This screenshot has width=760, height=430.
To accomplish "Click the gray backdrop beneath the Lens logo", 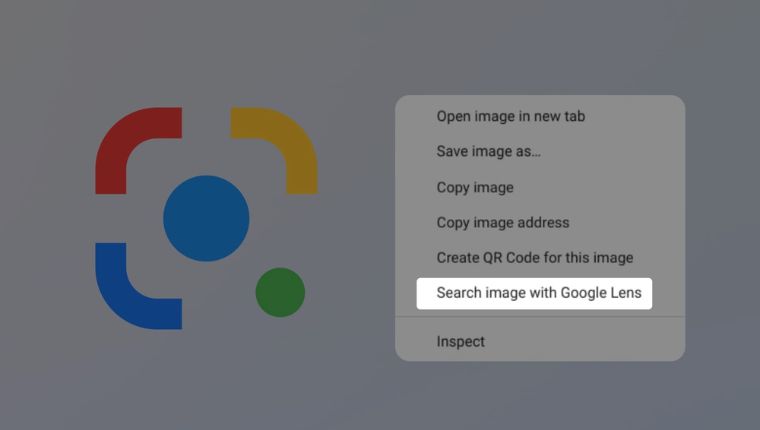I will tap(206, 380).
